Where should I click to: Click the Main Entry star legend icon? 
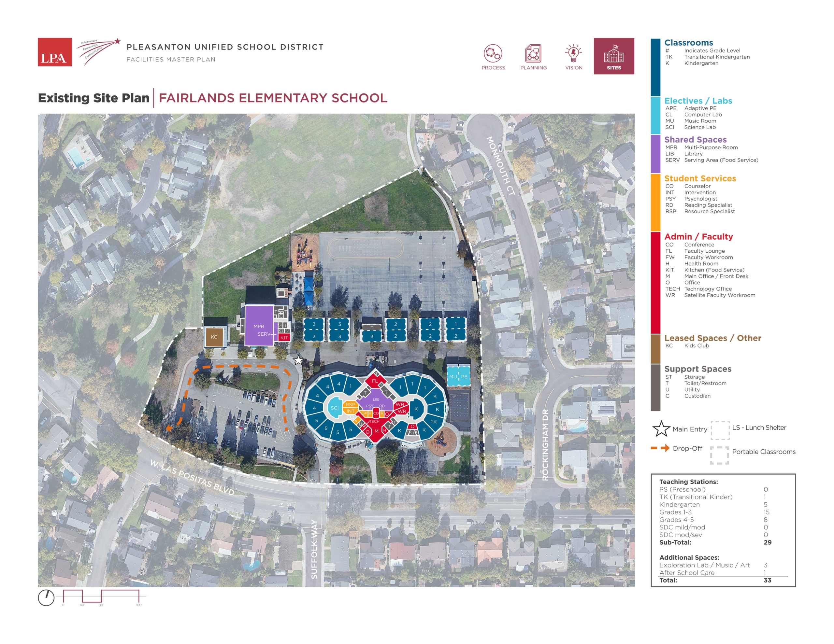pos(661,429)
